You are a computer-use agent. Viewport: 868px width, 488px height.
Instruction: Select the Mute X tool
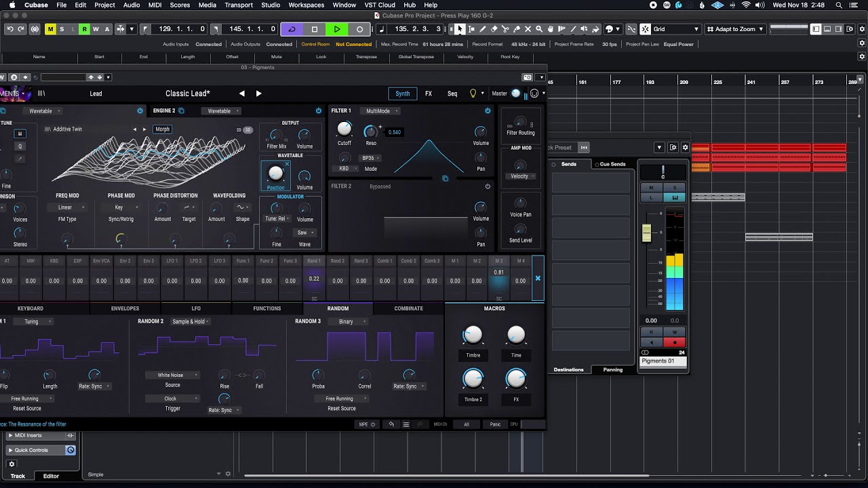(528, 29)
